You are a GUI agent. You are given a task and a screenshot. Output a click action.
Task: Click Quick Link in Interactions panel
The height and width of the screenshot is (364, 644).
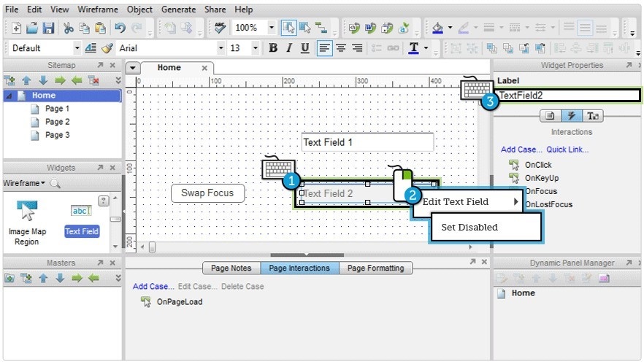(567, 150)
